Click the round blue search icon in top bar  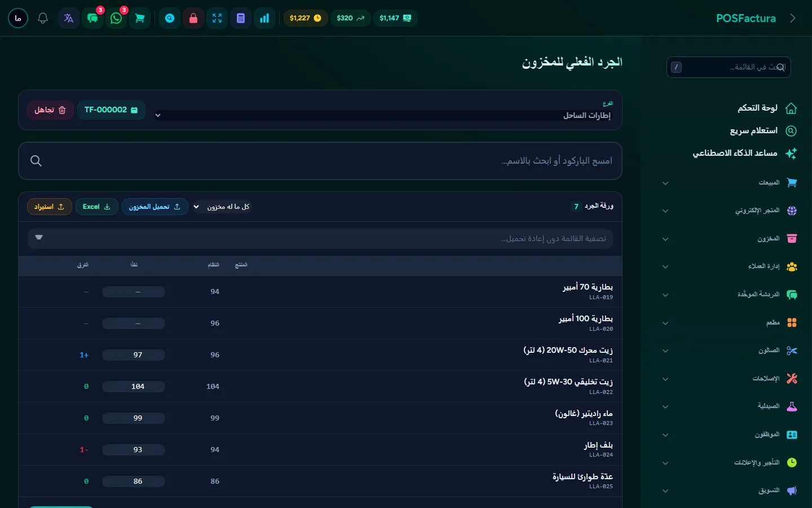click(170, 18)
